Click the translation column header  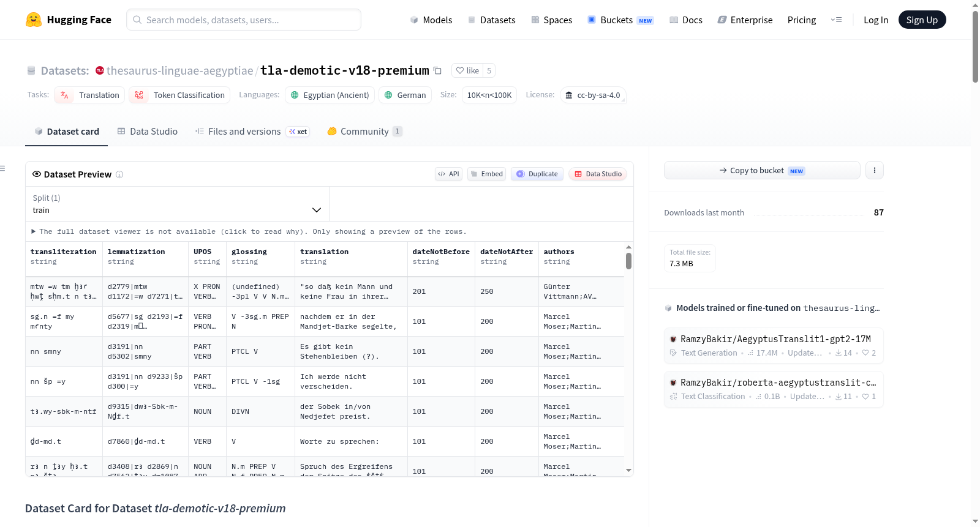[352, 256]
